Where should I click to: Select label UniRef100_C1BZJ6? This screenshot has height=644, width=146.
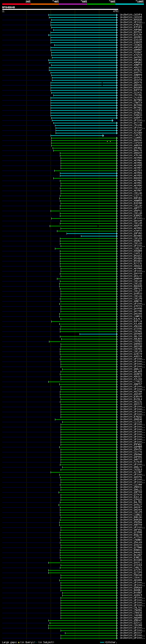pos(131,249)
